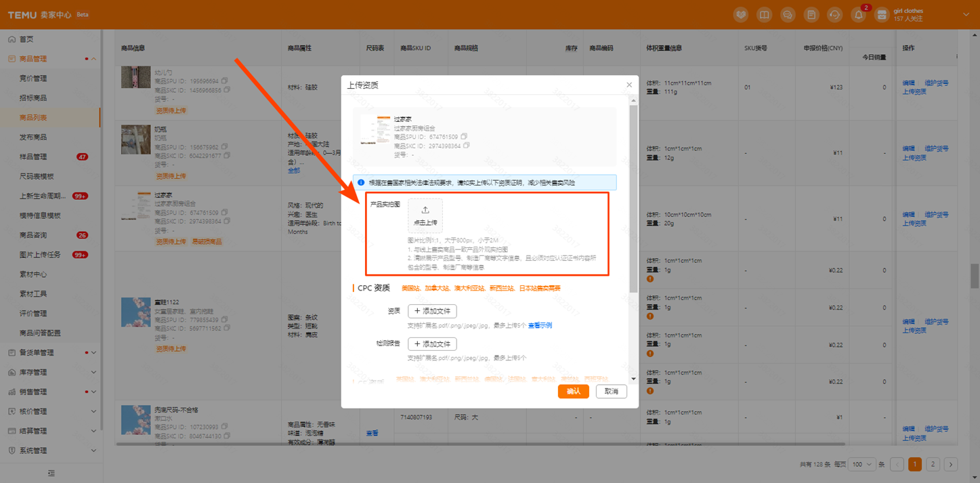
Task: Open 样品管理 in the sidebar menu
Action: 33,156
